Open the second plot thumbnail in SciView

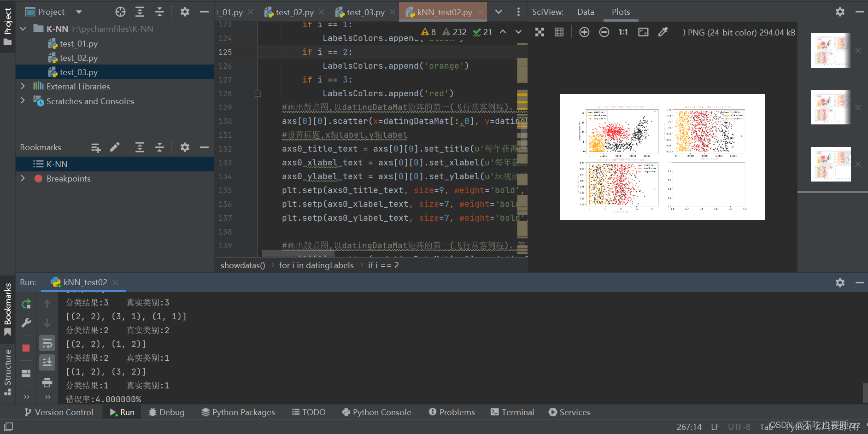coord(830,107)
